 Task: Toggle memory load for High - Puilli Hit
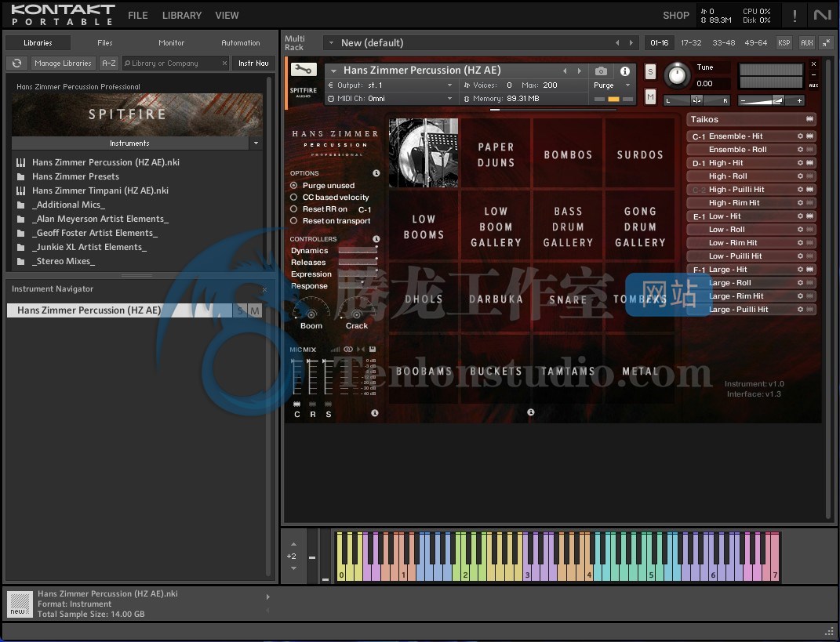[810, 190]
